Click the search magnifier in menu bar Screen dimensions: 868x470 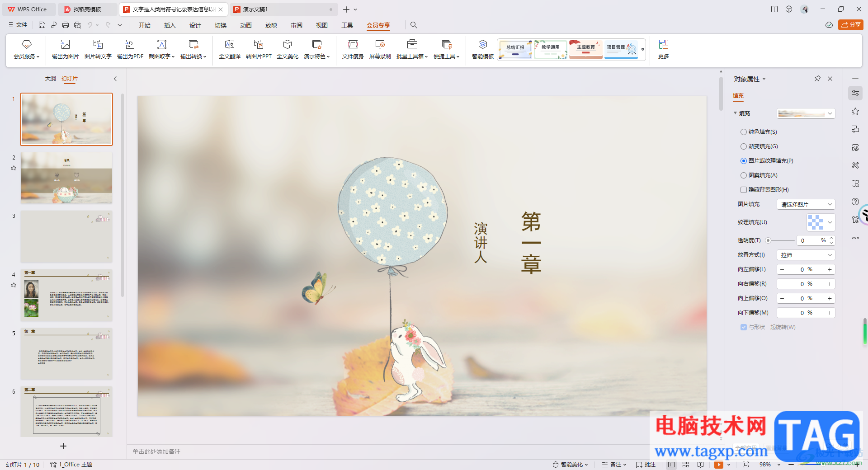(414, 25)
